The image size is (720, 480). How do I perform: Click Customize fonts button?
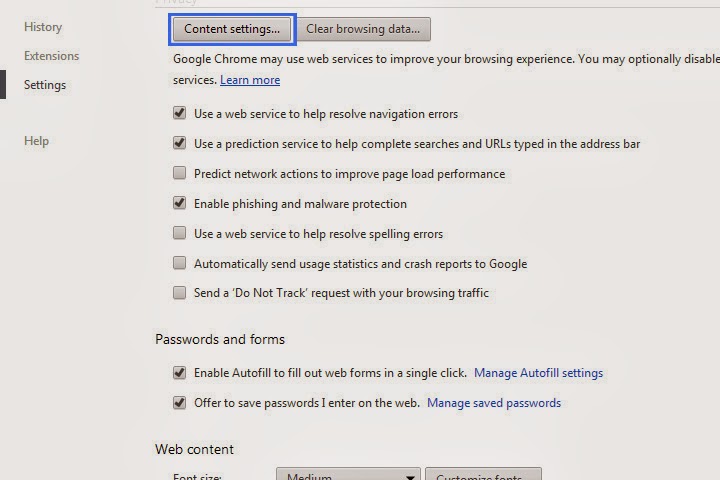coord(483,474)
